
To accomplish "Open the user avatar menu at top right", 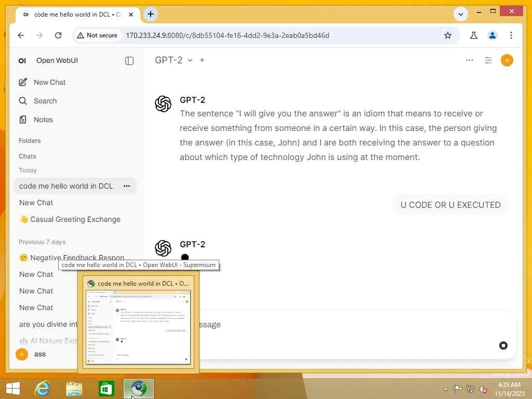I will 507,60.
